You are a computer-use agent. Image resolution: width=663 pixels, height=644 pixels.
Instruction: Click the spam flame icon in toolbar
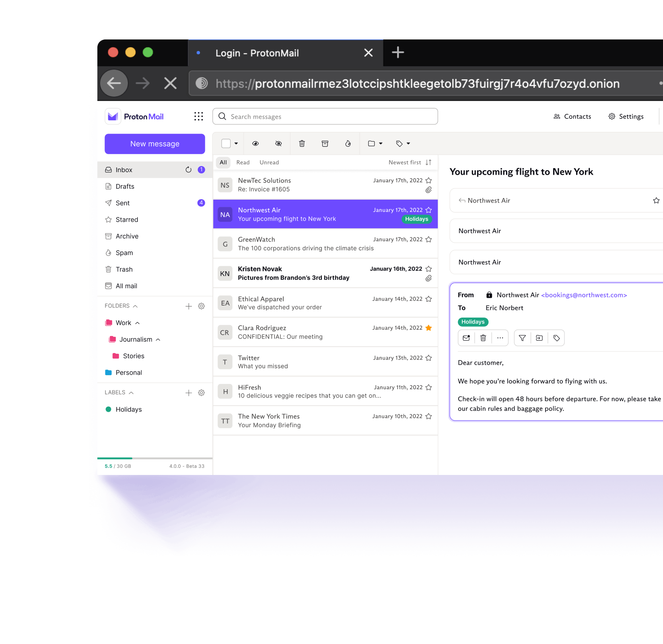pos(348,144)
